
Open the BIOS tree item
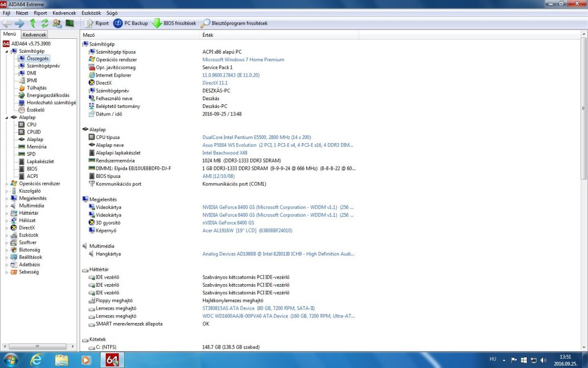32,169
